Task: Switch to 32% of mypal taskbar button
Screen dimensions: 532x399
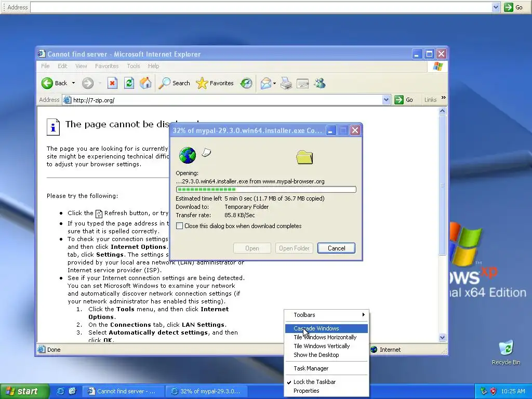Action: pyautogui.click(x=207, y=391)
